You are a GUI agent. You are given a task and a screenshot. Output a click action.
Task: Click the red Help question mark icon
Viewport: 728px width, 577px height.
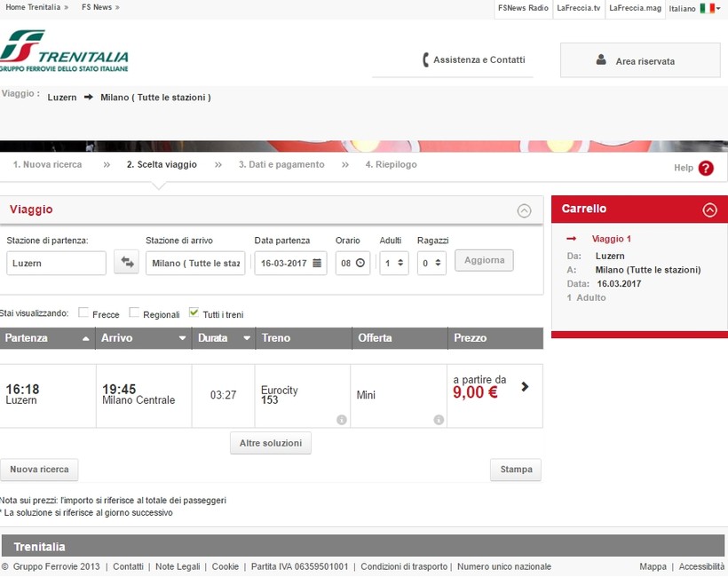click(x=706, y=168)
